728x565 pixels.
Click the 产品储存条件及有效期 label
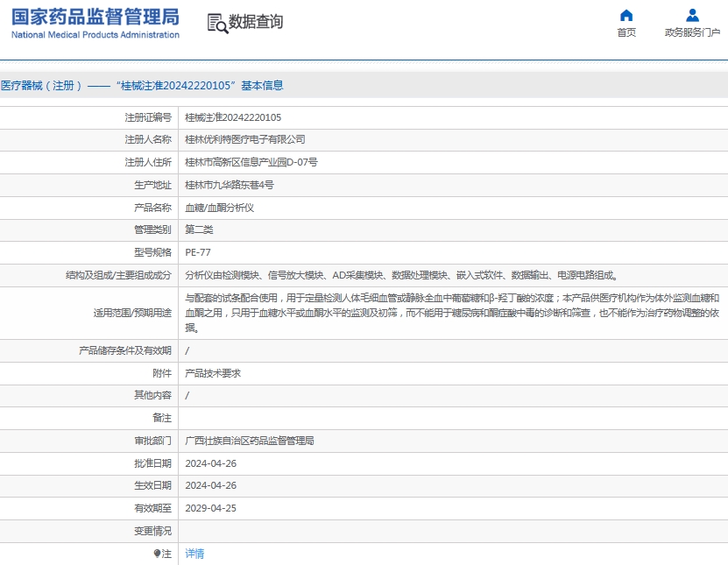(x=125, y=350)
